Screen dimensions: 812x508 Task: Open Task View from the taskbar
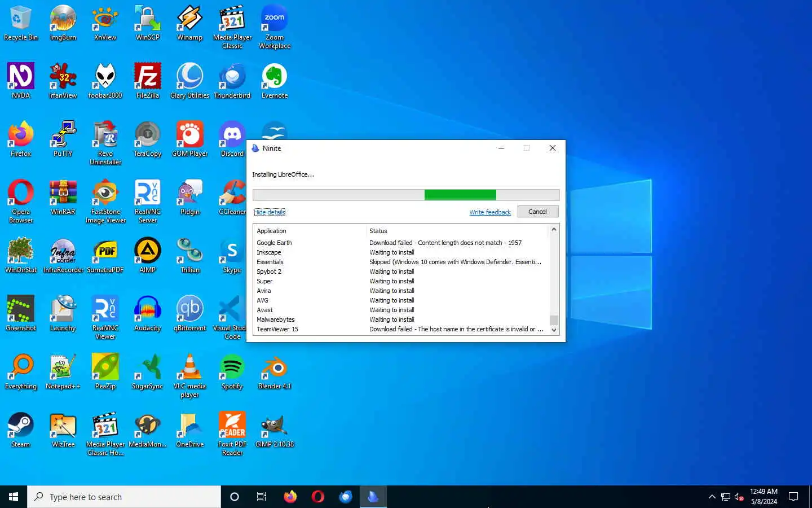point(262,497)
